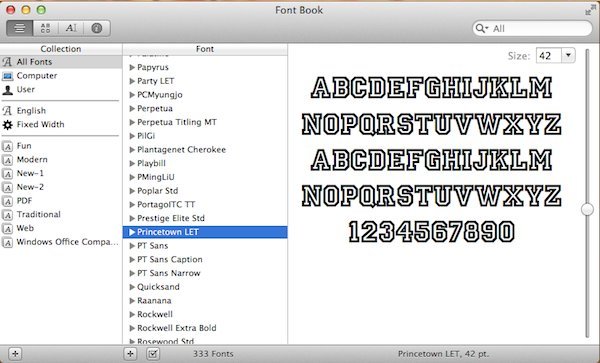This screenshot has height=363, width=600.
Task: Click the font size slider knob
Action: [x=587, y=209]
